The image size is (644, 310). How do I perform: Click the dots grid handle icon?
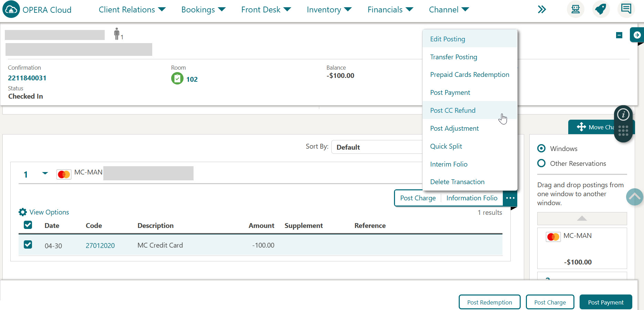623,131
